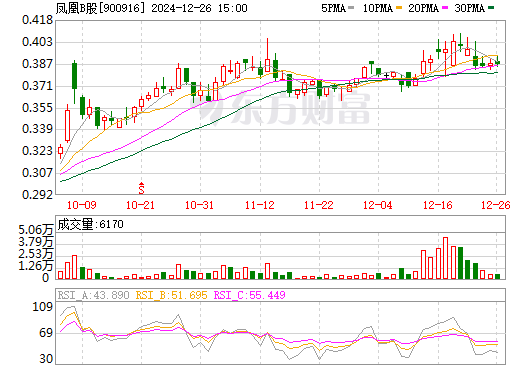Click the RSI_B:51.695 indicator label
This screenshot has width=520, height=365.
point(172,295)
